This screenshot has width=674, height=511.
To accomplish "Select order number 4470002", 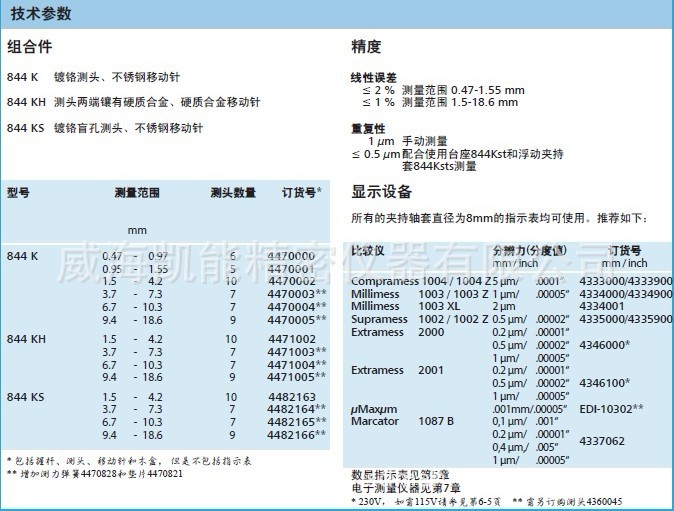I will [291, 281].
